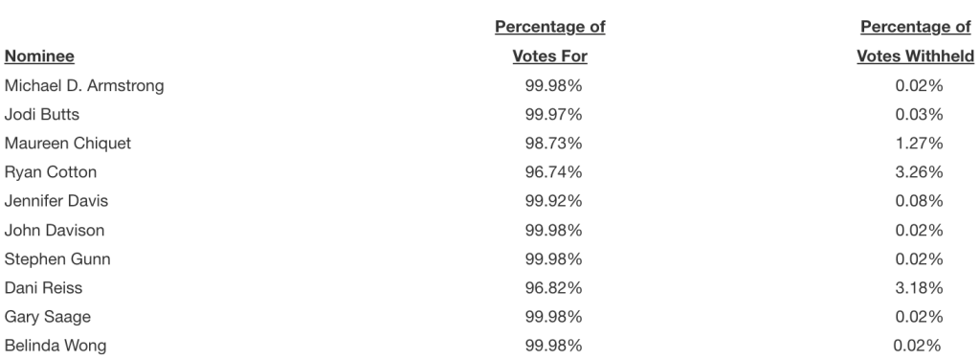Image resolution: width=980 pixels, height=359 pixels.
Task: Select the 99.92% value for Jennifer Davis
Action: [x=554, y=201]
